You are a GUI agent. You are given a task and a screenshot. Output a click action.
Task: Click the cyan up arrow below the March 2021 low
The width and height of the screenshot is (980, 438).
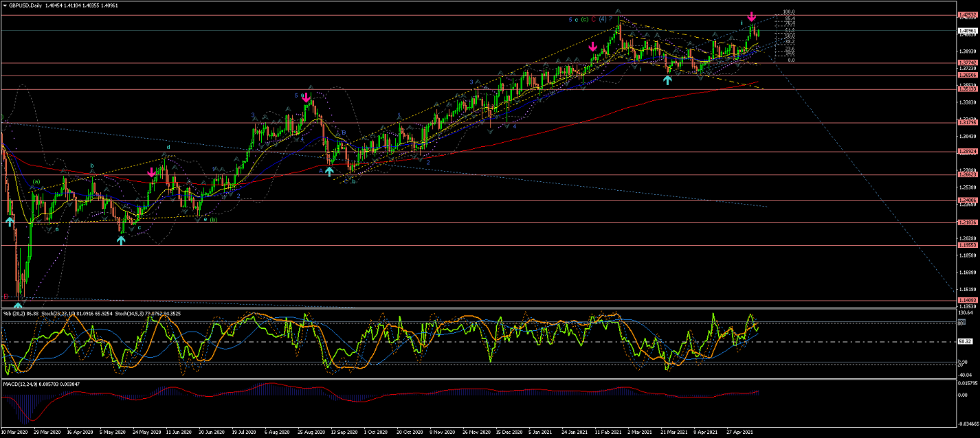click(x=667, y=80)
